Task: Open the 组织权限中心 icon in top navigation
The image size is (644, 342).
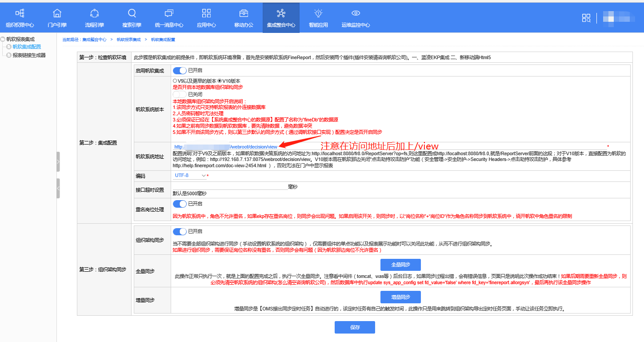Action: (x=20, y=13)
